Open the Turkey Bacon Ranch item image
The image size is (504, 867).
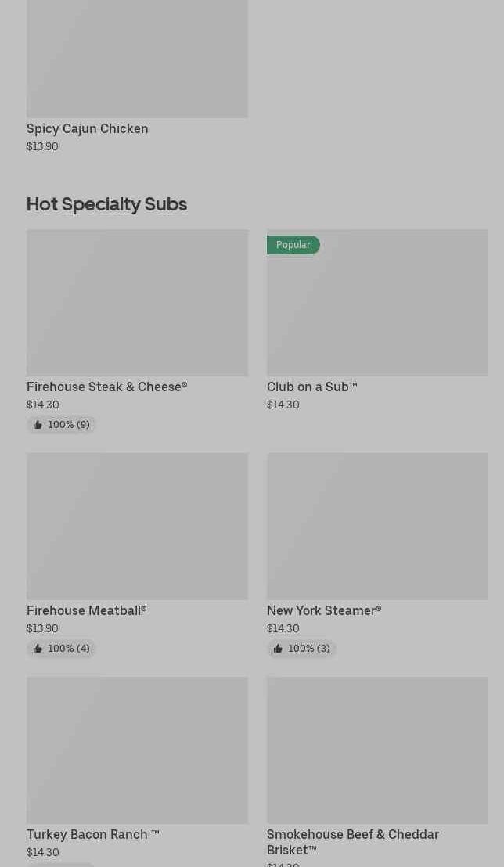pyautogui.click(x=137, y=750)
